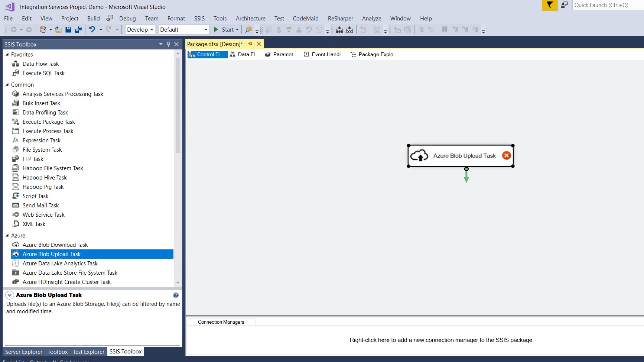Click the Find in Files icon
644x362 pixels.
tap(249, 30)
